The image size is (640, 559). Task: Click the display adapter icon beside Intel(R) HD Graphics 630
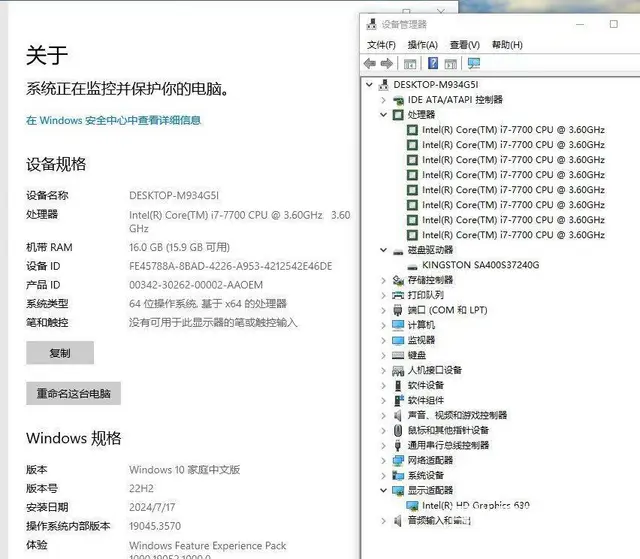click(x=413, y=506)
